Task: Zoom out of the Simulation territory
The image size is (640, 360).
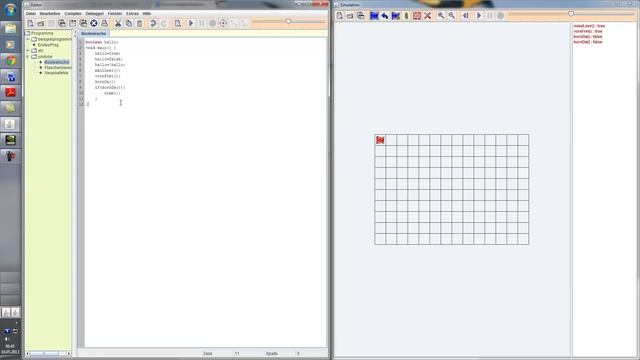Action: point(451,16)
